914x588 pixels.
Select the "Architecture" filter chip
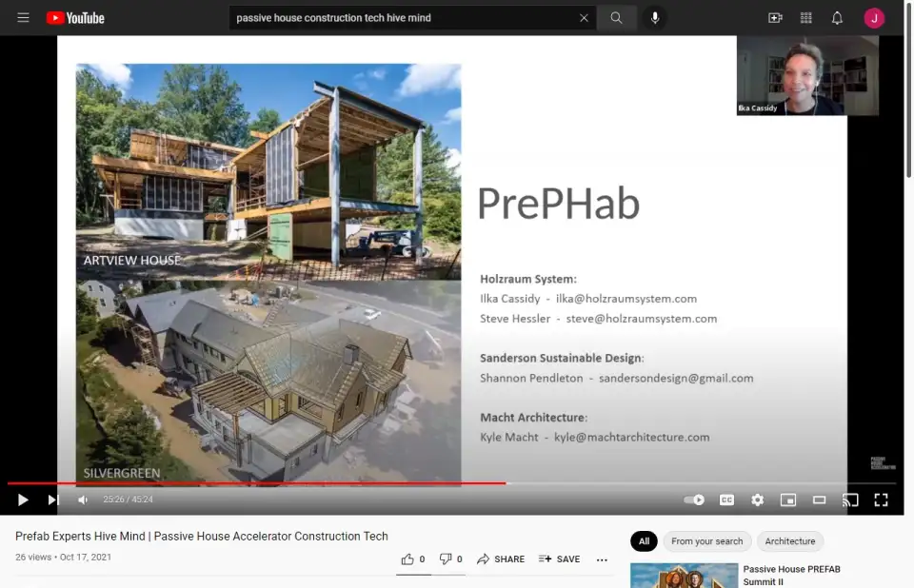(790, 541)
